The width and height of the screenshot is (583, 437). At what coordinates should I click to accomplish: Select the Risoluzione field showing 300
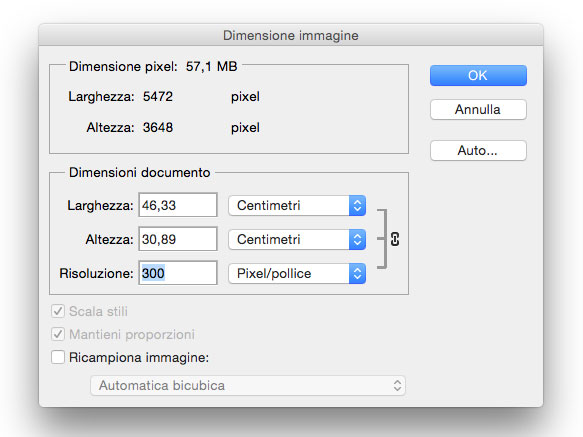pos(178,273)
